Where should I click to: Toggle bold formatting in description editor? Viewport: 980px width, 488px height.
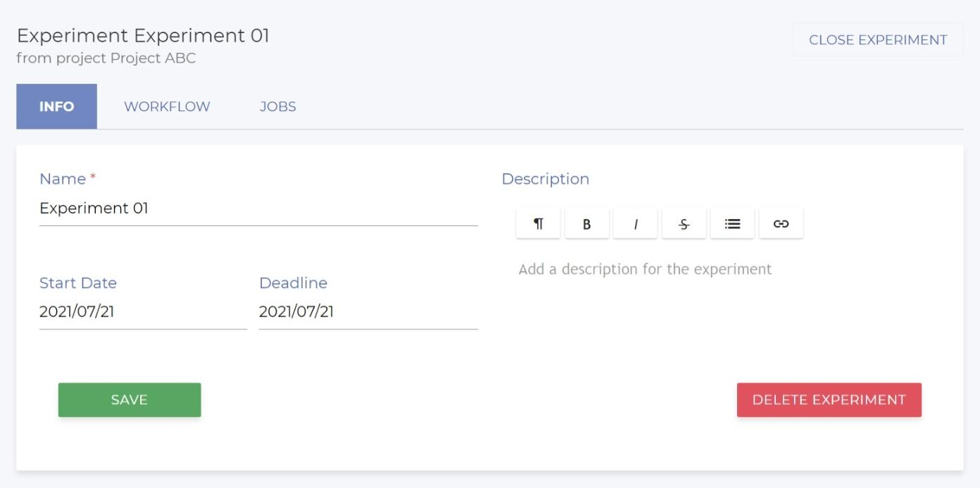tap(586, 224)
